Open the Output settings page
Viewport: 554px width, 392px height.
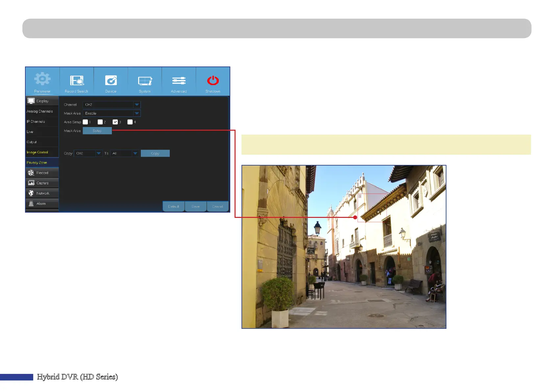coord(42,142)
